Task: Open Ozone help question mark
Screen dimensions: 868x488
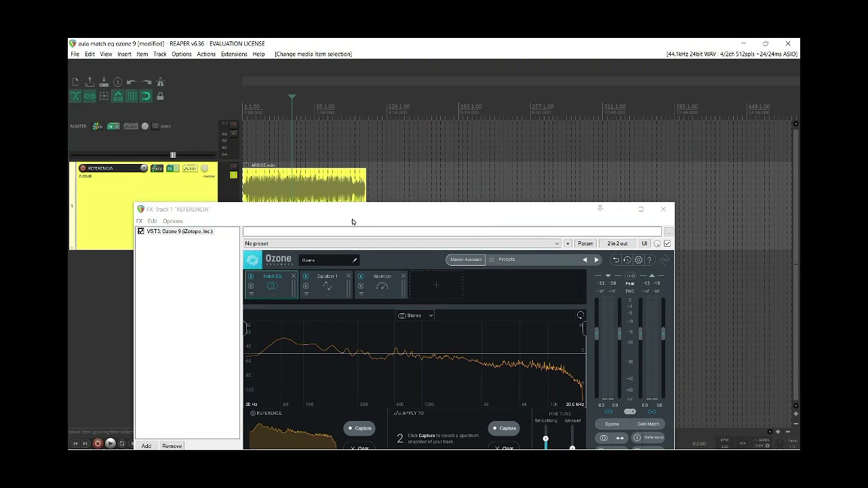Action: (649, 260)
